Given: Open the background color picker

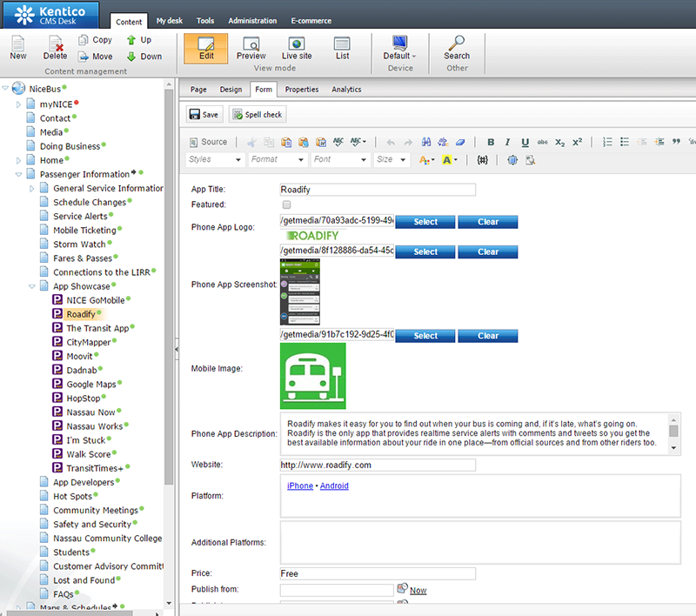Looking at the screenshot, I should 450,160.
